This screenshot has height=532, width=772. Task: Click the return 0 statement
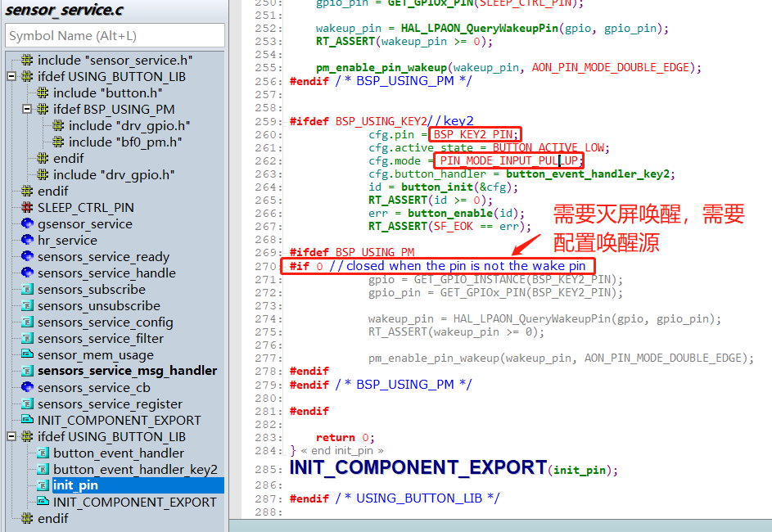click(x=345, y=438)
